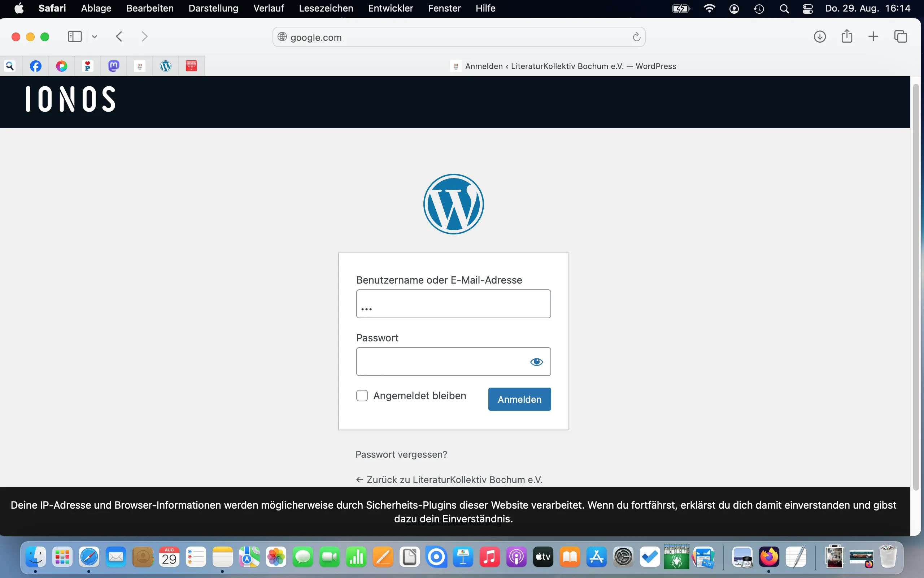The width and height of the screenshot is (924, 578).
Task: Click the date and time in menu bar
Action: tap(867, 8)
